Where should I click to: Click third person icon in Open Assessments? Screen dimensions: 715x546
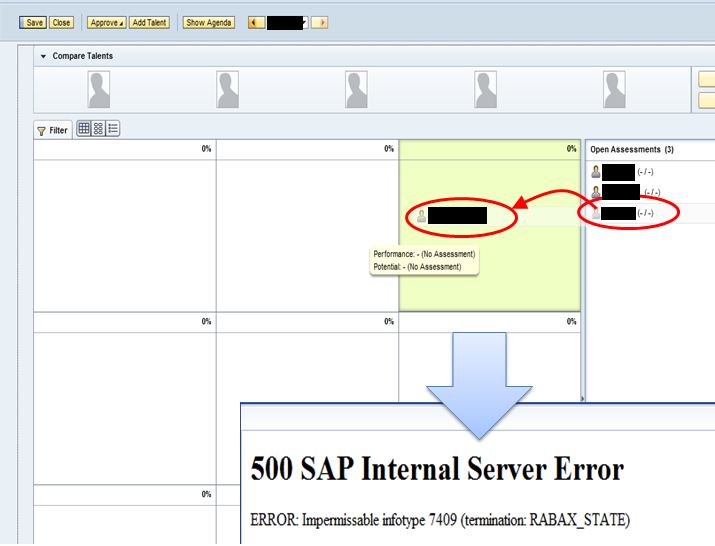point(596,213)
